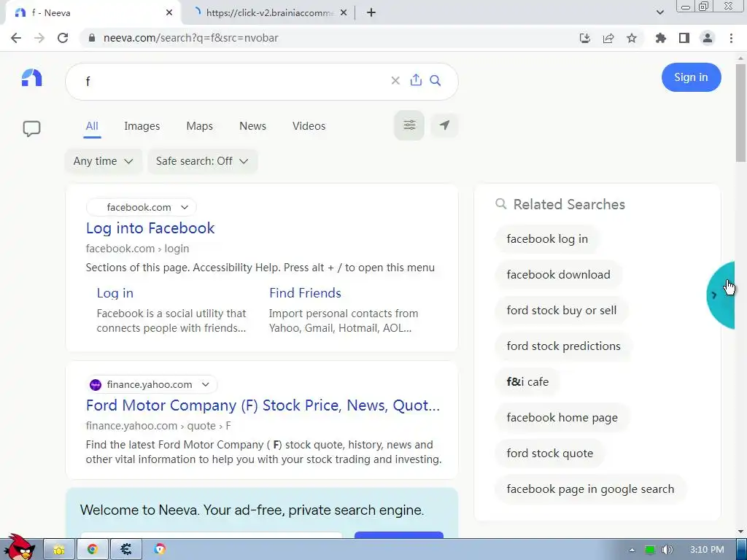Screen dimensions: 747x560
Task: Open the Ford Motor Company stock result
Action: (263, 405)
